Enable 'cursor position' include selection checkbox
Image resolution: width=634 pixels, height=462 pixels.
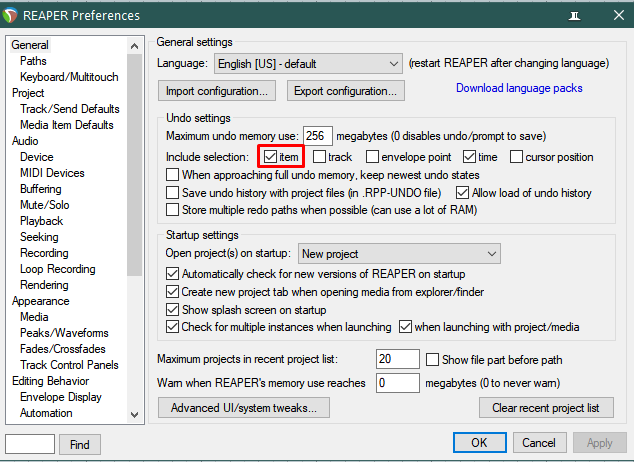click(516, 157)
